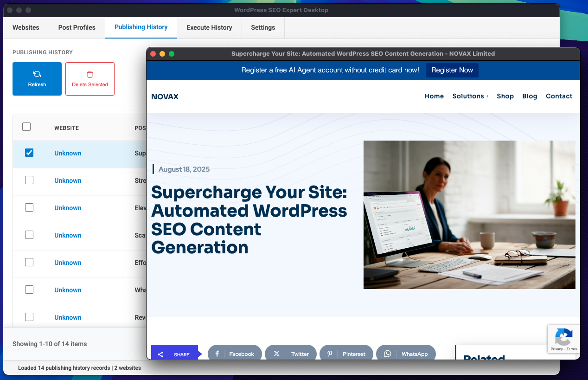The image size is (588, 380).
Task: Open the Contact page link
Action: 559,96
